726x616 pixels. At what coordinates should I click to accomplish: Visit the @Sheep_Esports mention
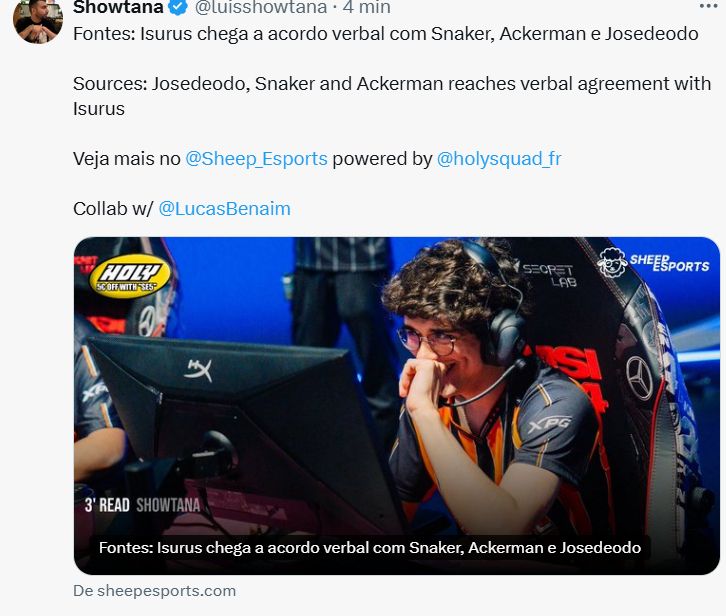coord(256,159)
